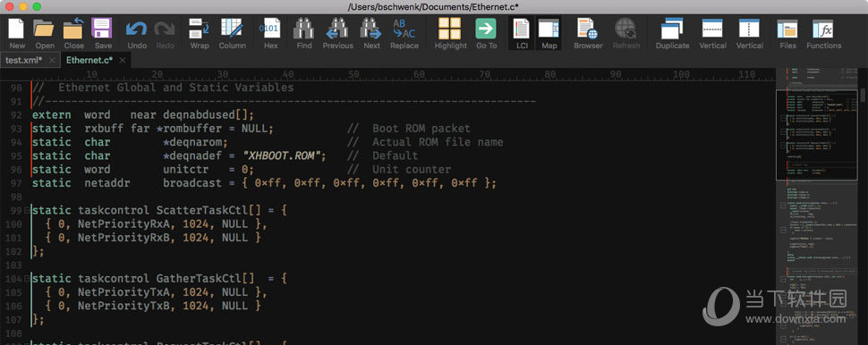Viewport: 868px width, 345px height.
Task: Launch Browser preview
Action: coord(587,33)
